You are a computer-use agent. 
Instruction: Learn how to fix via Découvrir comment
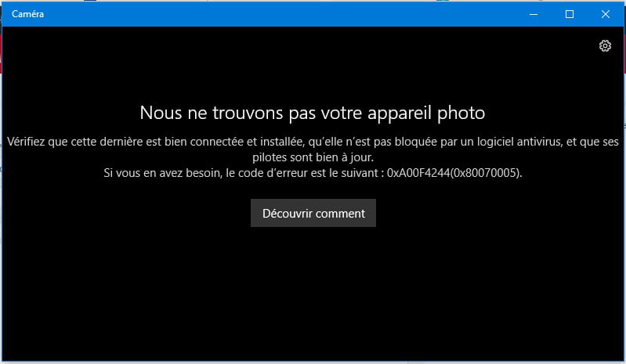click(313, 213)
